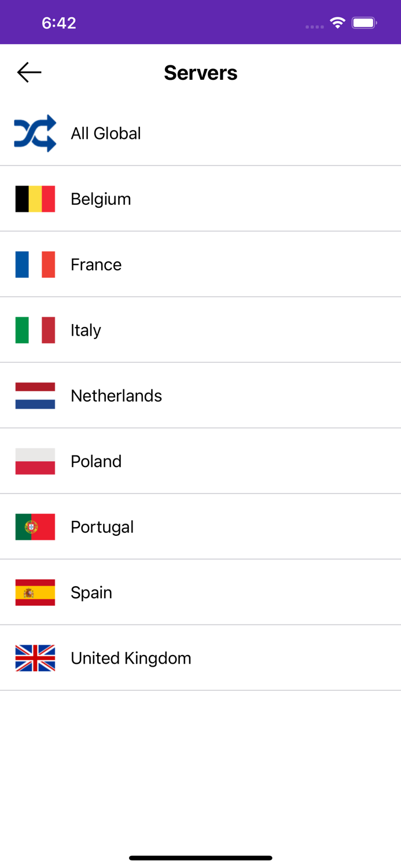Tap the Portugal flag icon
The width and height of the screenshot is (401, 868).
point(35,527)
